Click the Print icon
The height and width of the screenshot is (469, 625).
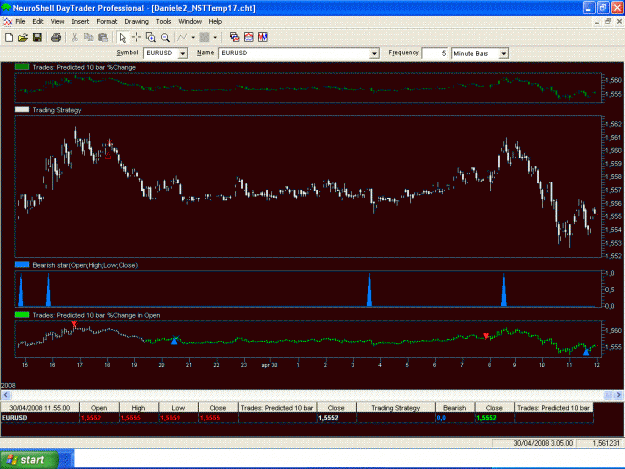point(56,37)
